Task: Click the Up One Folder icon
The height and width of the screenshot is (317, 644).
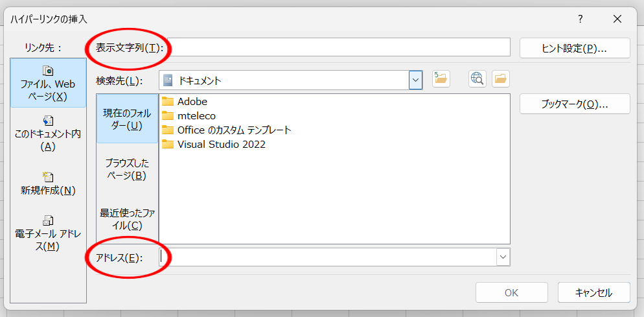Action: (441, 79)
